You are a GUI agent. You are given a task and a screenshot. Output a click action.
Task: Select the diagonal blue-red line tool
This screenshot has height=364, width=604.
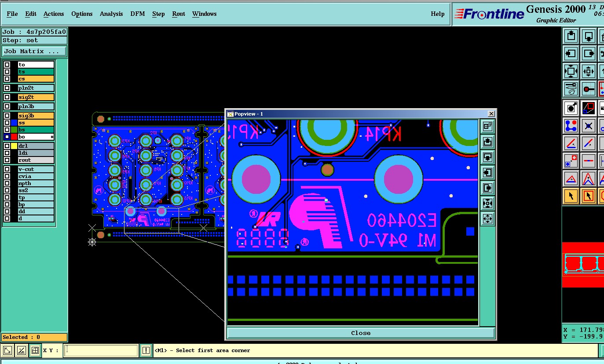589,143
